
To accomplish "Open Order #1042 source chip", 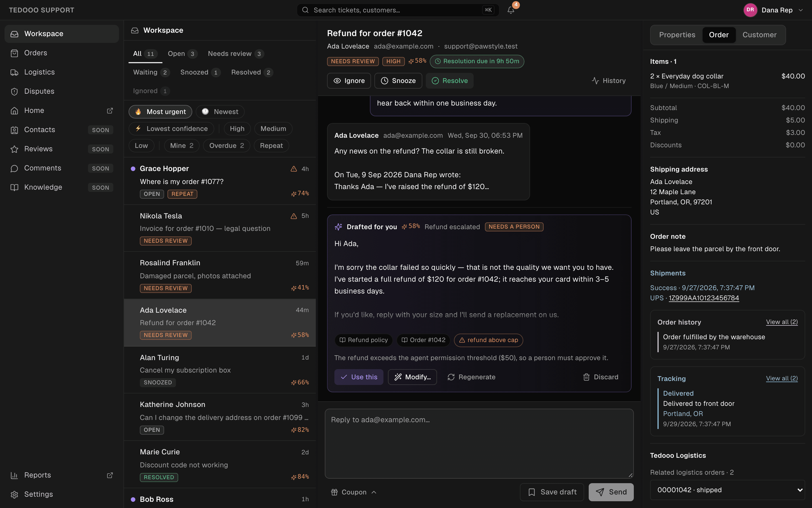I will (423, 340).
